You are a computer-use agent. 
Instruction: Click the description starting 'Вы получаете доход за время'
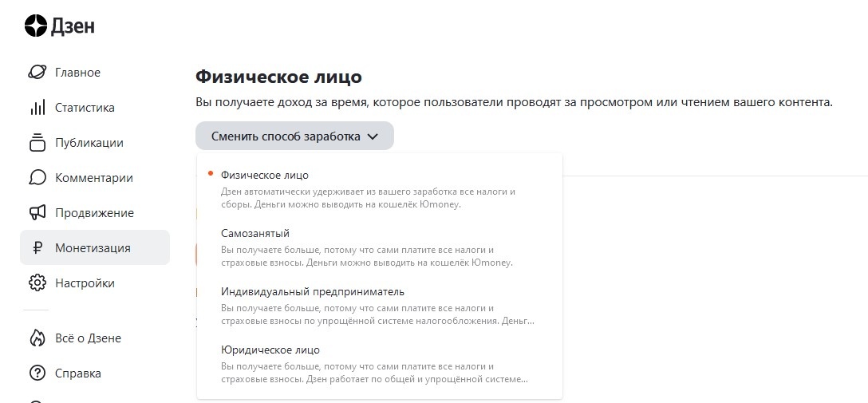click(x=514, y=103)
